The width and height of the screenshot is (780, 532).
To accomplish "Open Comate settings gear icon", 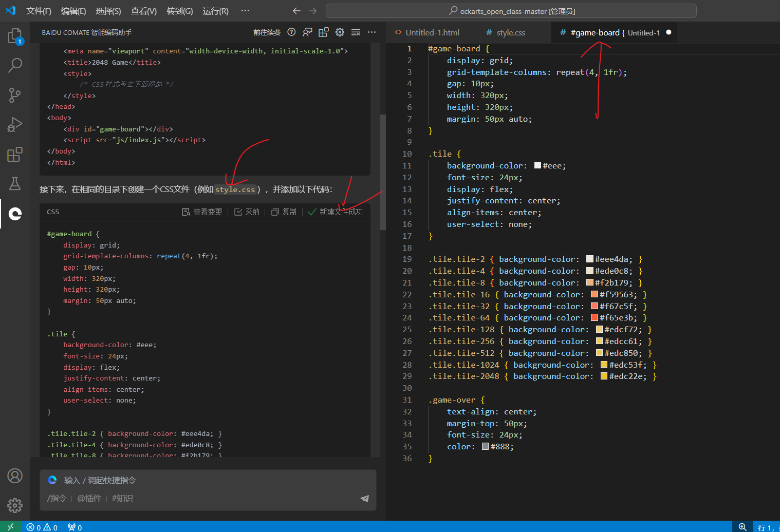I will 340,32.
